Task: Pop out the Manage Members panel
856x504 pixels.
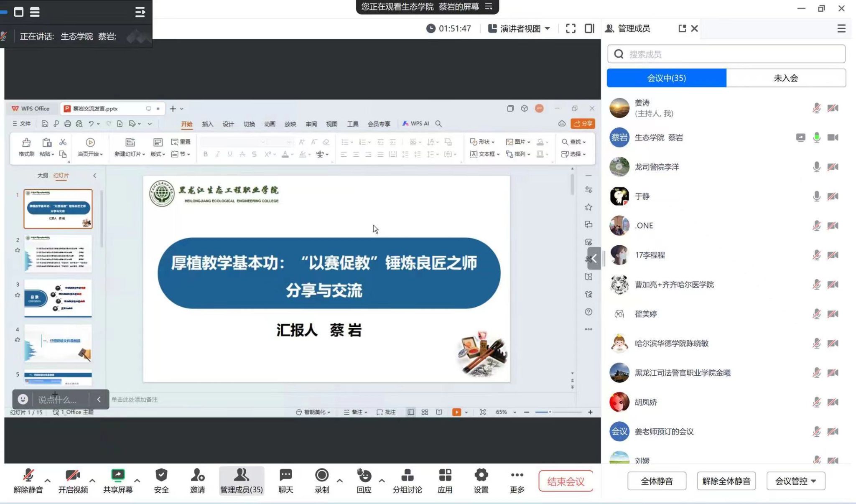Action: (682, 28)
